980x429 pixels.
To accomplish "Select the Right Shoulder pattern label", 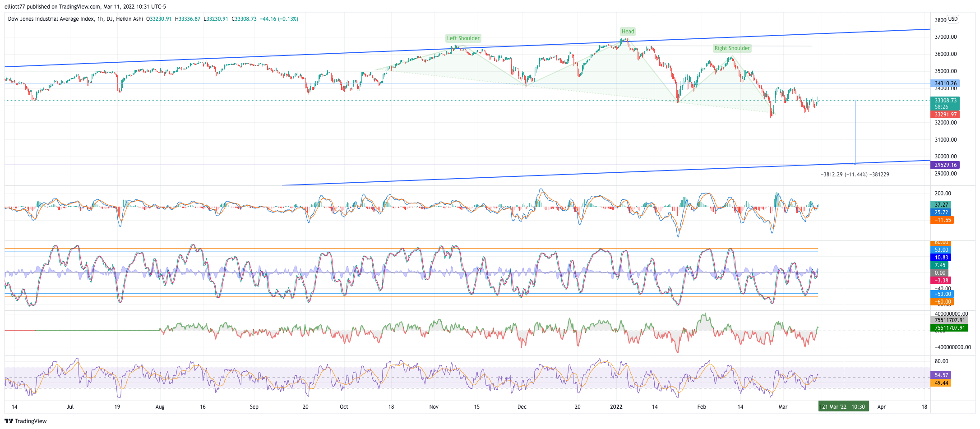I will [x=732, y=48].
